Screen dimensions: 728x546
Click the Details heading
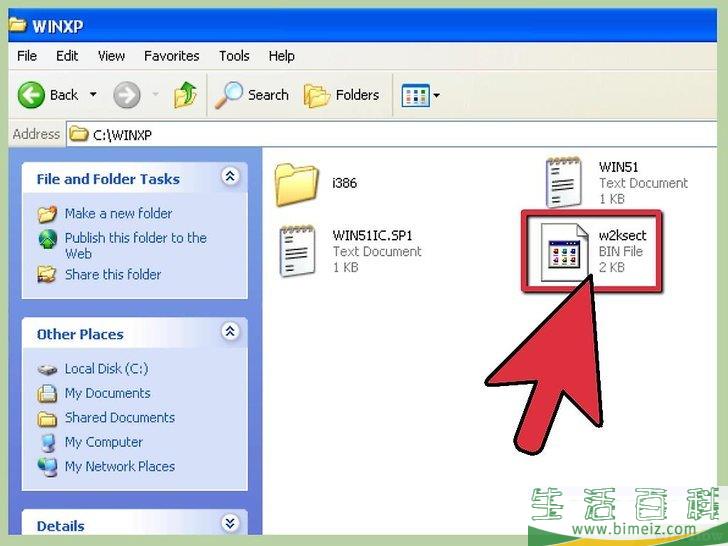(x=60, y=526)
